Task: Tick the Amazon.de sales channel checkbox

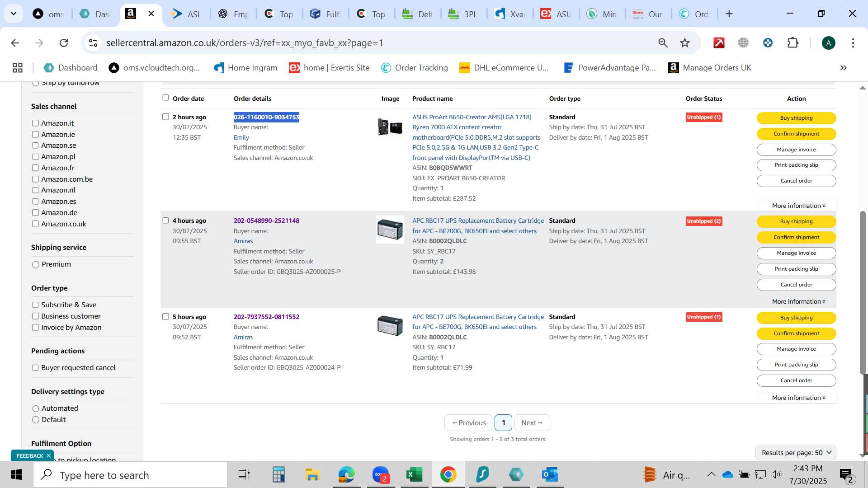Action: [35, 212]
